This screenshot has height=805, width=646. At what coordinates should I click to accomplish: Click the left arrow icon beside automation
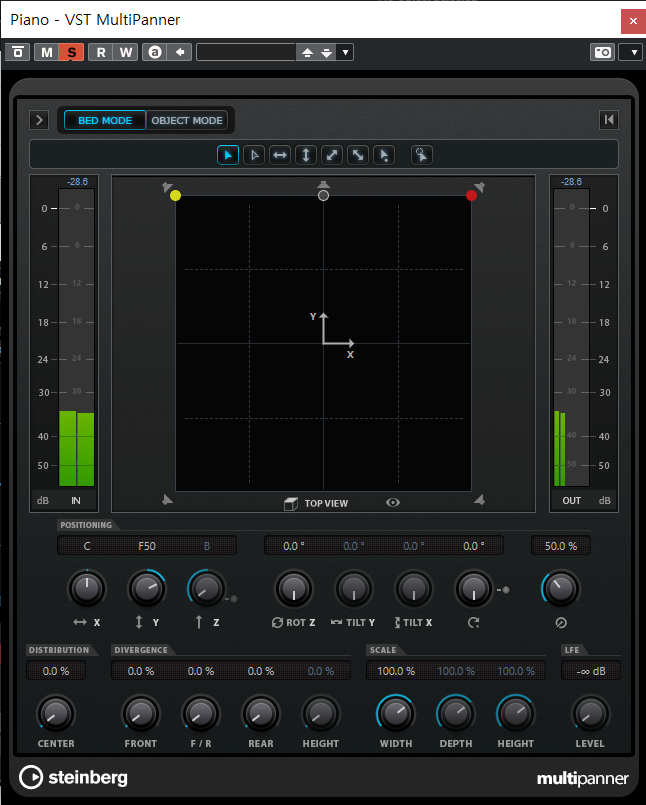[x=180, y=52]
